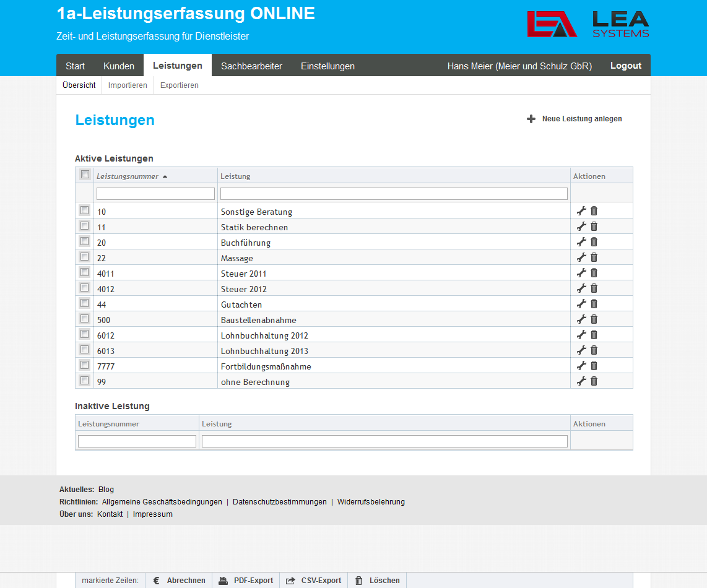This screenshot has width=707, height=588.
Task: Open Datenschutzbestimmungen link
Action: click(x=280, y=502)
